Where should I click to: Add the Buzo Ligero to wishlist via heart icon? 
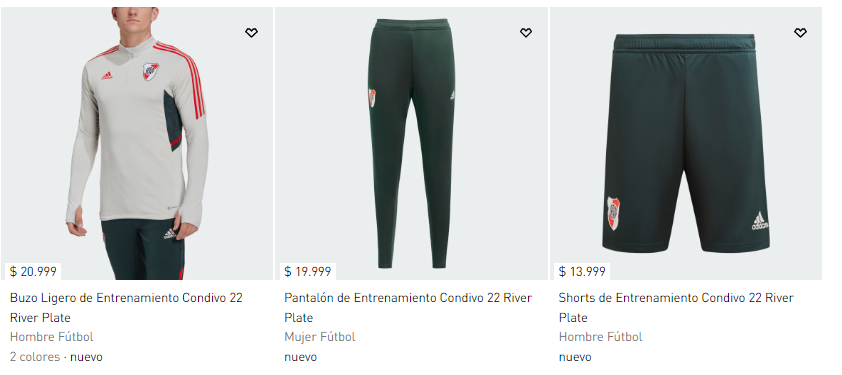(x=251, y=33)
